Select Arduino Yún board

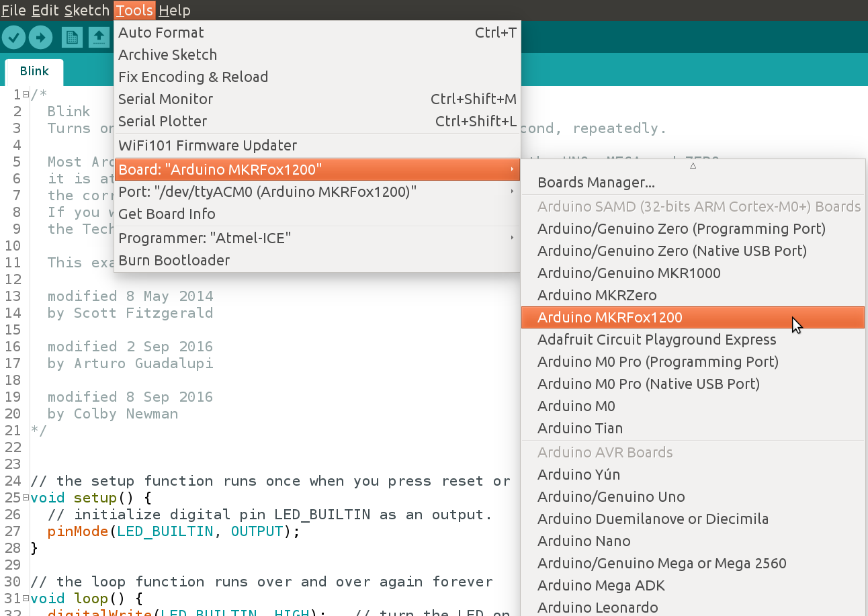tap(693, 474)
